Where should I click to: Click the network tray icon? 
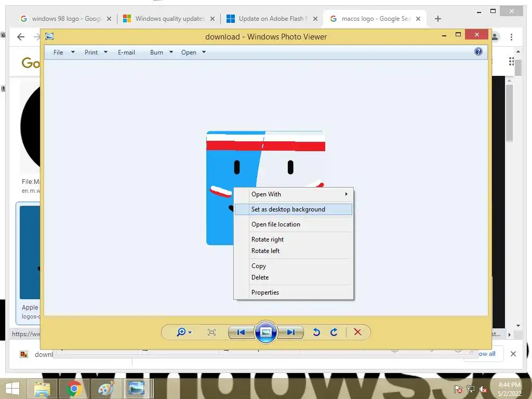(x=471, y=389)
